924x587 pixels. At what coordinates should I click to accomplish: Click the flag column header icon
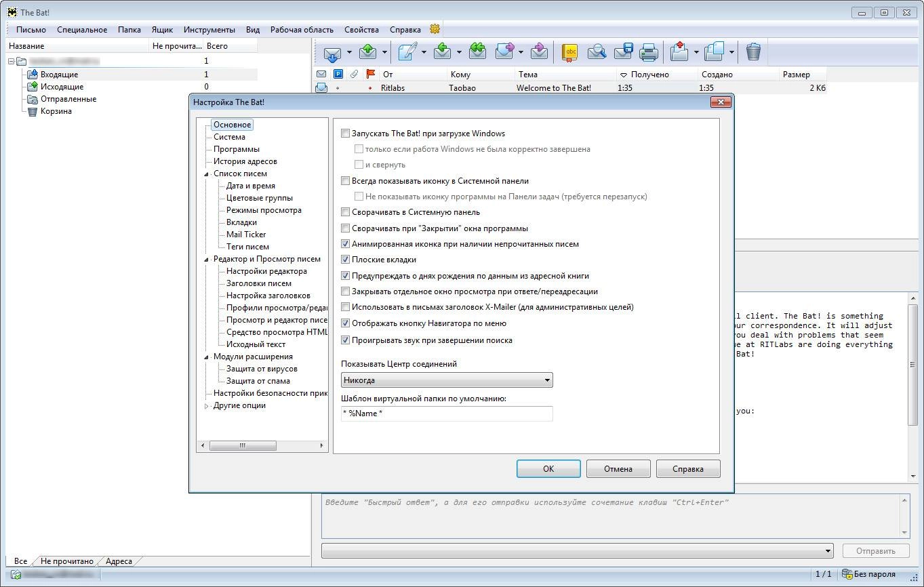[370, 74]
